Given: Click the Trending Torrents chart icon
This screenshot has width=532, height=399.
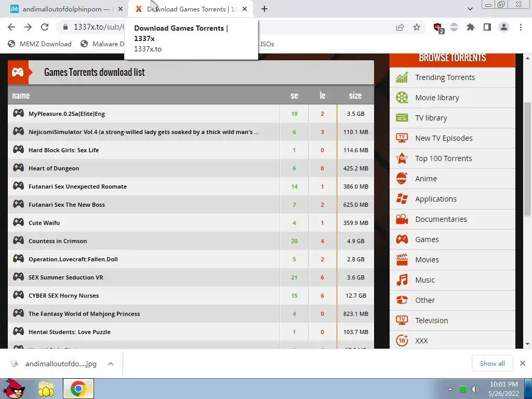Looking at the screenshot, I should pos(402,77).
